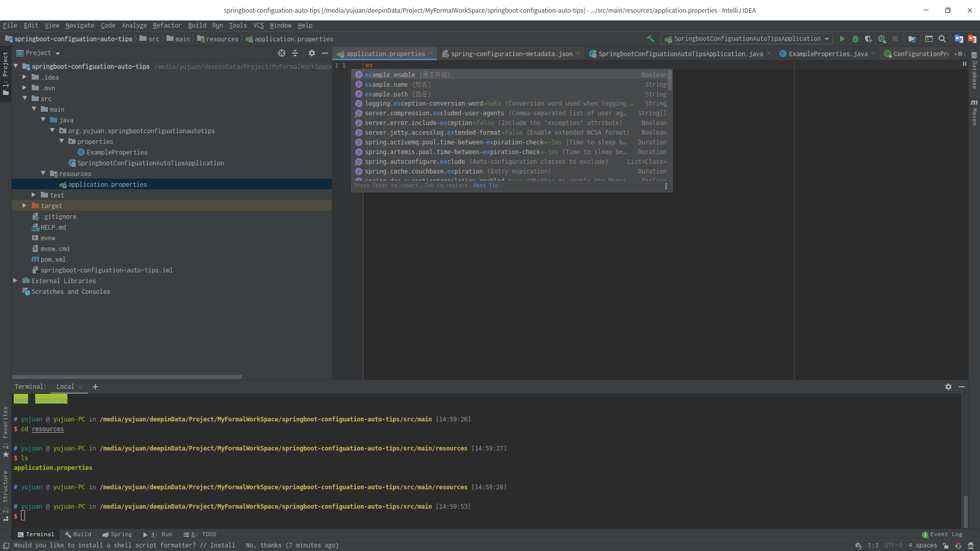Click Install for shell script formatter
Image resolution: width=980 pixels, height=551 pixels.
(223, 545)
